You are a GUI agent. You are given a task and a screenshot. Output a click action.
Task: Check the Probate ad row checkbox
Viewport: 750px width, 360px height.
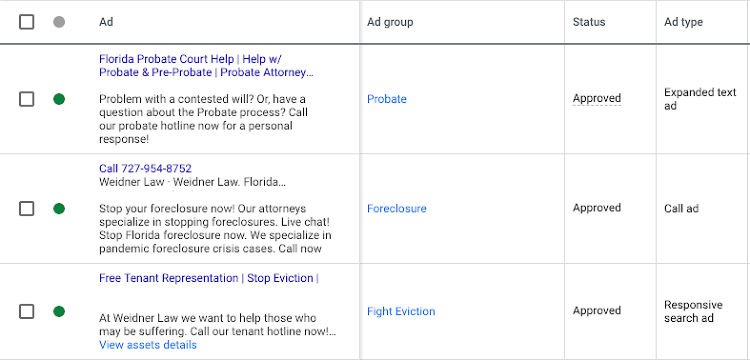[x=27, y=99]
